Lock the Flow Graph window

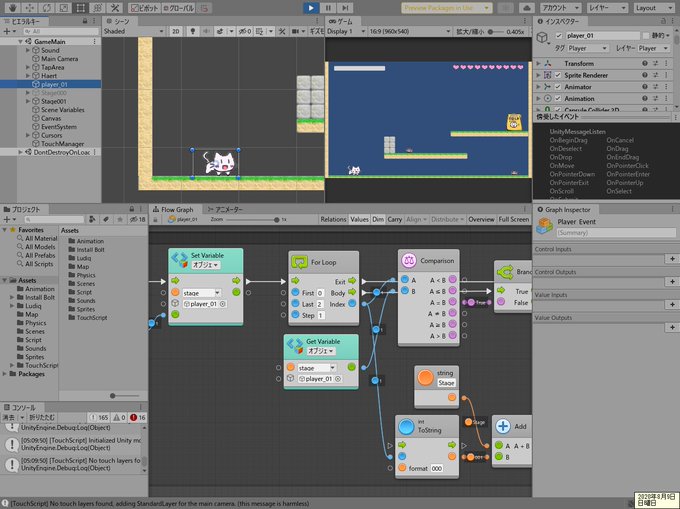tap(155, 220)
